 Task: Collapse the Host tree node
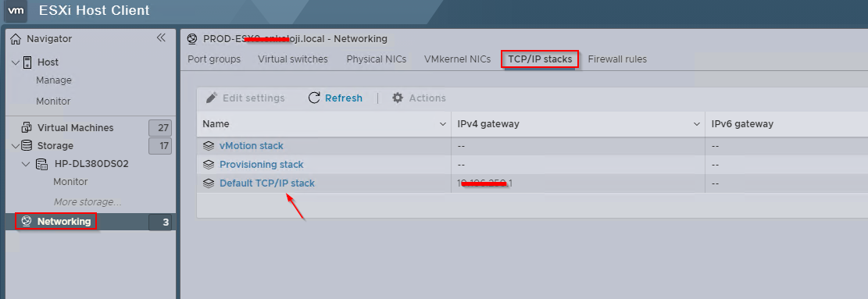pos(15,62)
